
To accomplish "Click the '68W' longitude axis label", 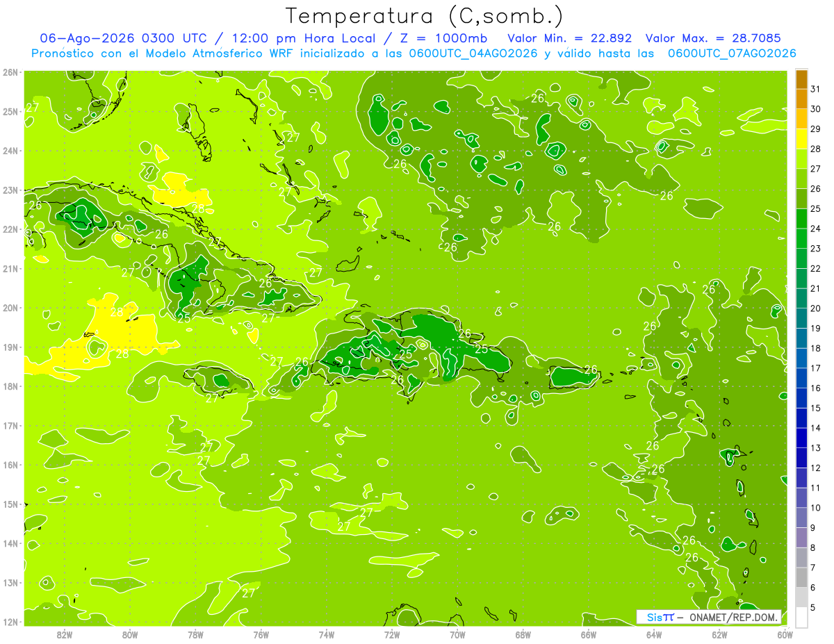I will coord(523,634).
